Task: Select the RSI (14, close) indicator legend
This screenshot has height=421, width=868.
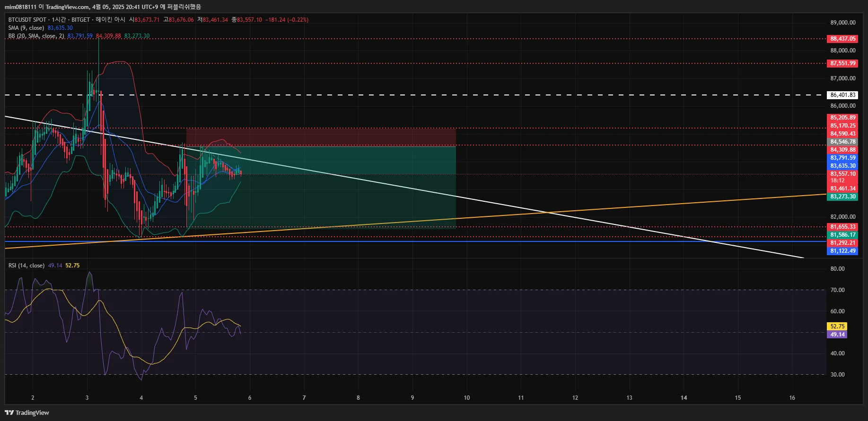Action: pyautogui.click(x=26, y=266)
